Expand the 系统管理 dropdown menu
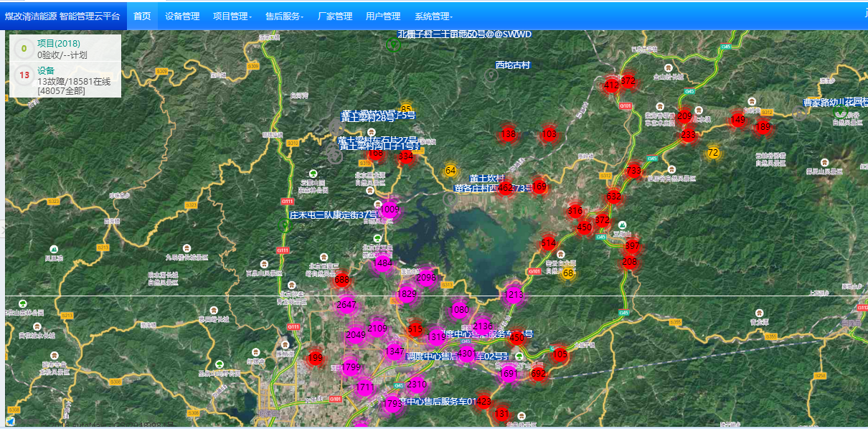Viewport: 868px width, 429px height. pyautogui.click(x=433, y=16)
